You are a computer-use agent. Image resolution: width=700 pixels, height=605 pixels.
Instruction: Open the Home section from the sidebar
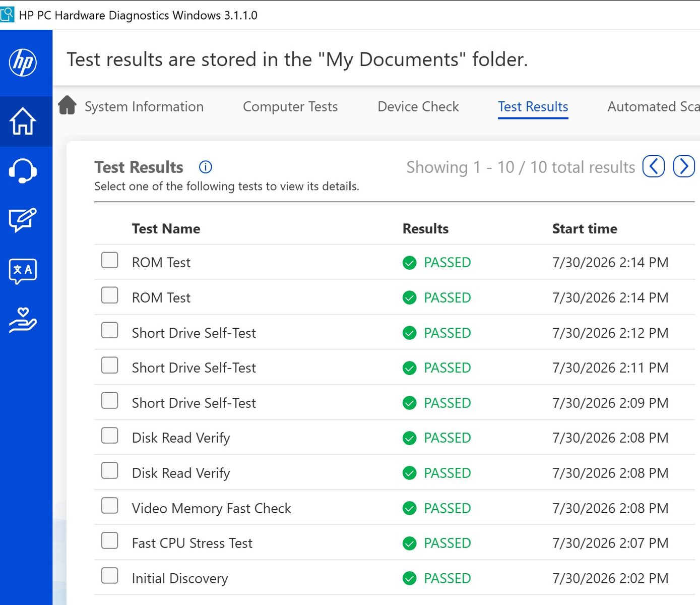(23, 122)
